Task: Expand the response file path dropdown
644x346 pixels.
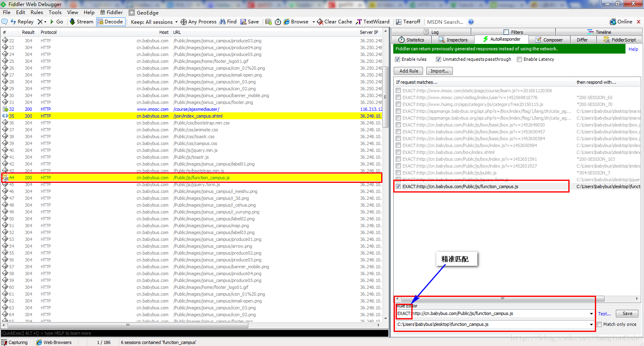Action: click(591, 324)
